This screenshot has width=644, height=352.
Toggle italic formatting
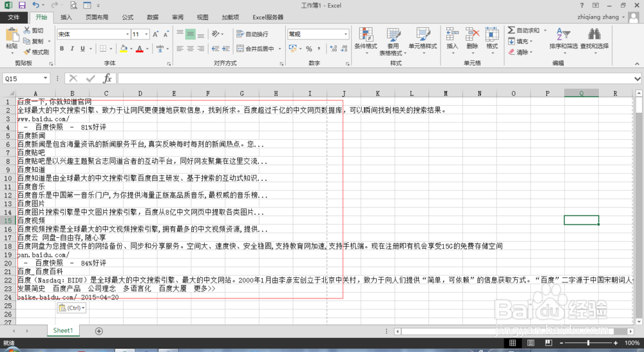click(x=72, y=48)
